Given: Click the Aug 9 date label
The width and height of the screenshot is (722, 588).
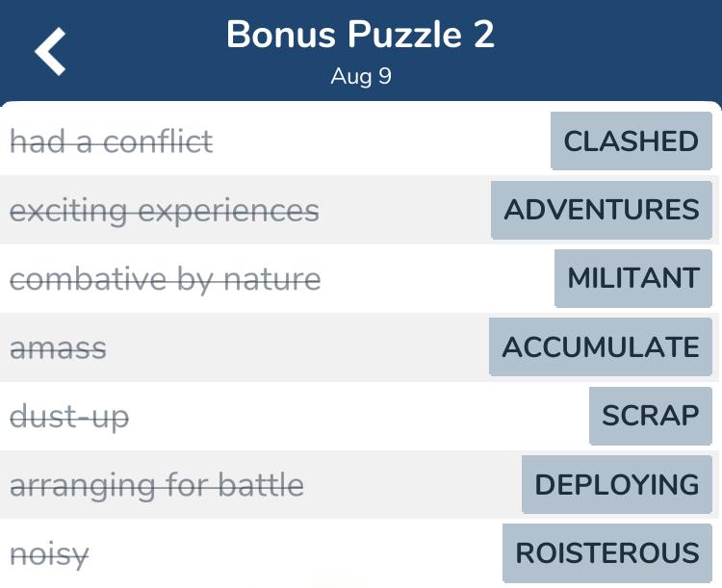Looking at the screenshot, I should [x=361, y=76].
